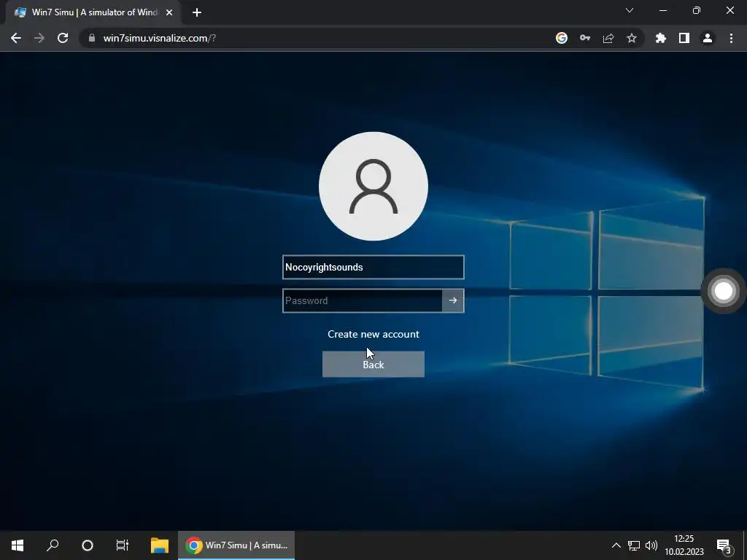Click the Create new account link
747x560 pixels.
pyautogui.click(x=373, y=334)
